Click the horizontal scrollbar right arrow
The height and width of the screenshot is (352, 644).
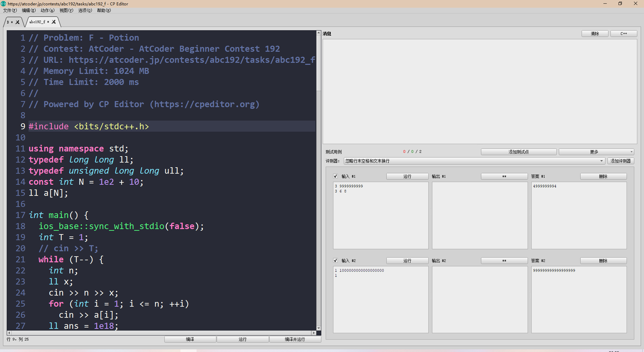[314, 333]
